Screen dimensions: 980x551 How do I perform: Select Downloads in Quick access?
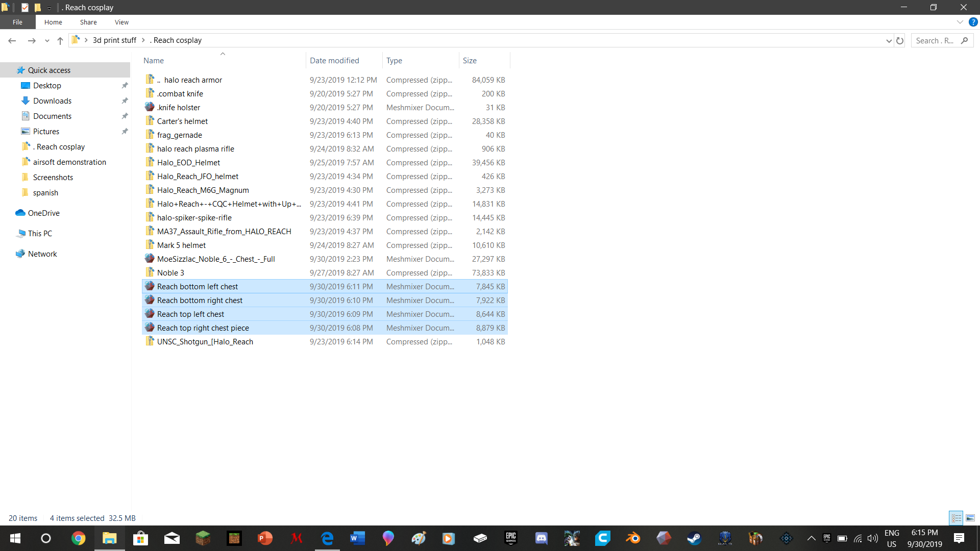(x=52, y=101)
